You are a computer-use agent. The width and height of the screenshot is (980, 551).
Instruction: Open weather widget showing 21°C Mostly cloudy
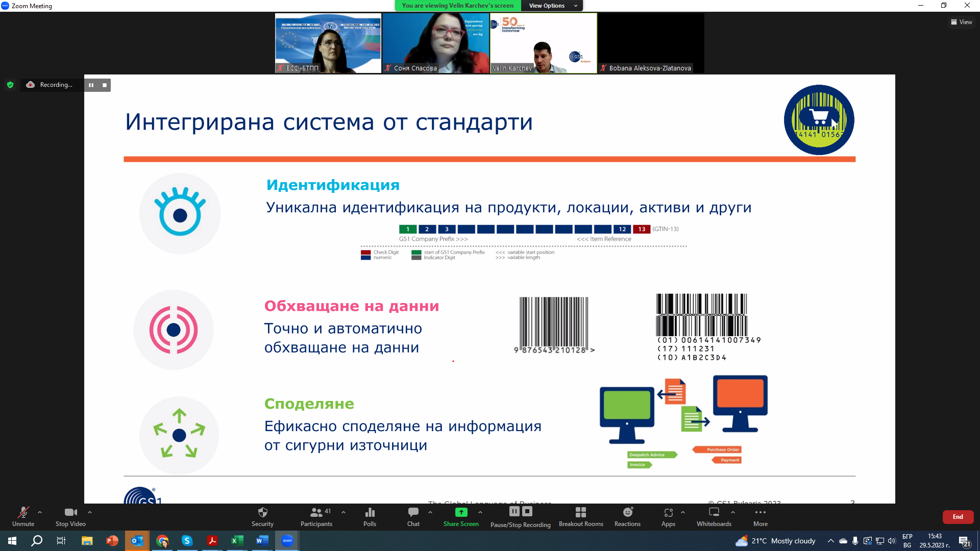[775, 541]
